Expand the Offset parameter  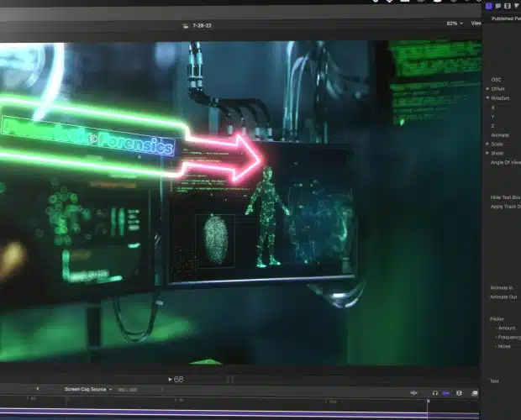point(487,89)
